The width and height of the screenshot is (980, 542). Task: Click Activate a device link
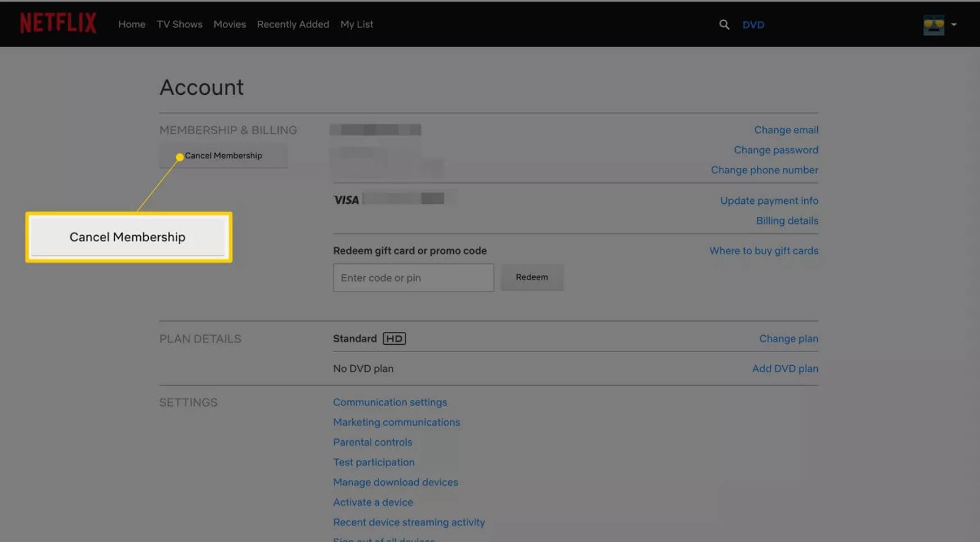[x=373, y=502]
